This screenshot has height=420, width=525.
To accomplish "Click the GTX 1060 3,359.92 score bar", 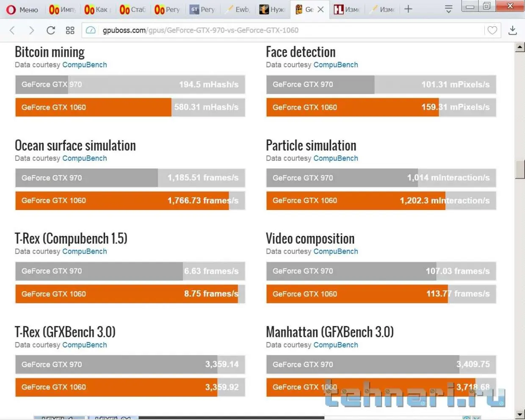I will pyautogui.click(x=130, y=387).
